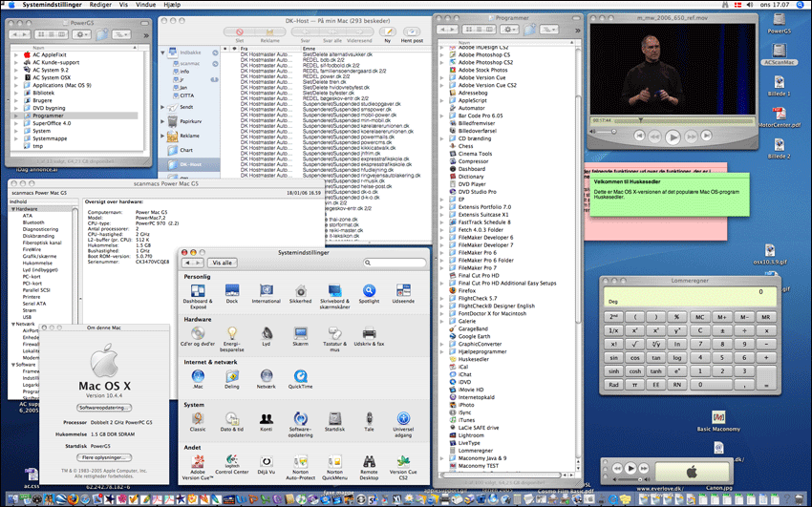Open the Sikkerhed security pane

click(x=301, y=289)
